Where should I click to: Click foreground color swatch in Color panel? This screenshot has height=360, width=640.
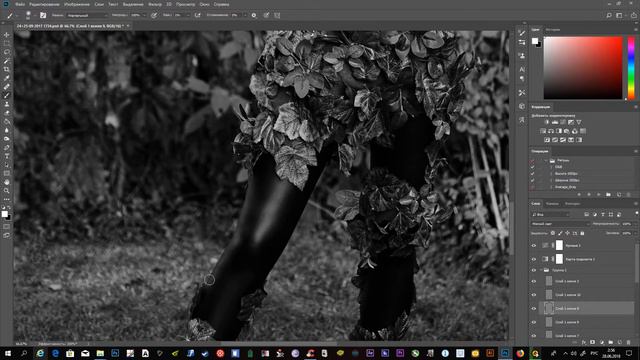(x=535, y=41)
